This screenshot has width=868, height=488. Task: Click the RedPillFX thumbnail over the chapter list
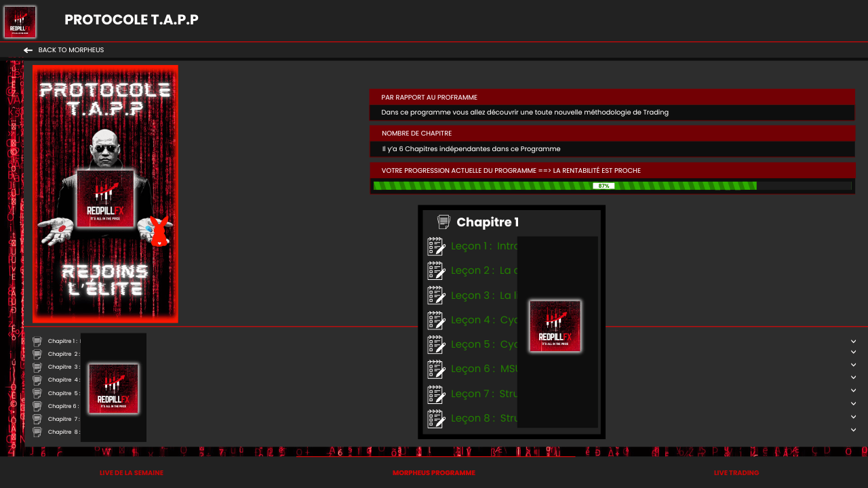point(113,388)
